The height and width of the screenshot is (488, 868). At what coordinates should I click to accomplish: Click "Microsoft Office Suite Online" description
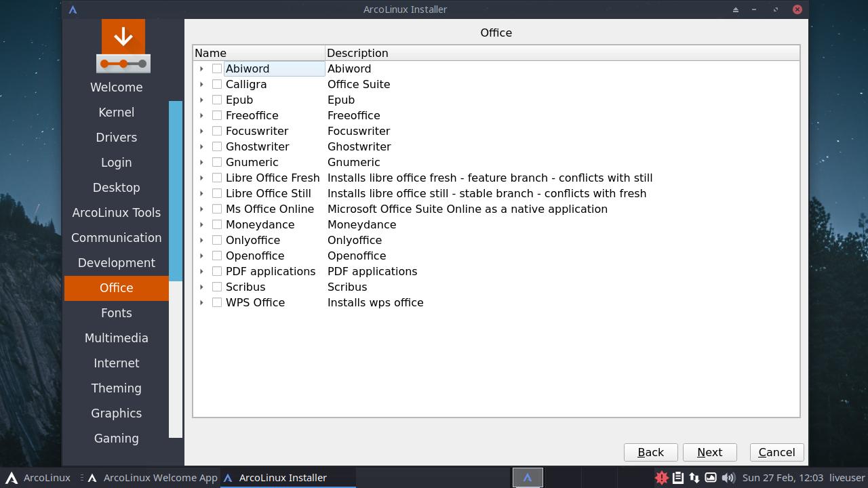pos(467,209)
